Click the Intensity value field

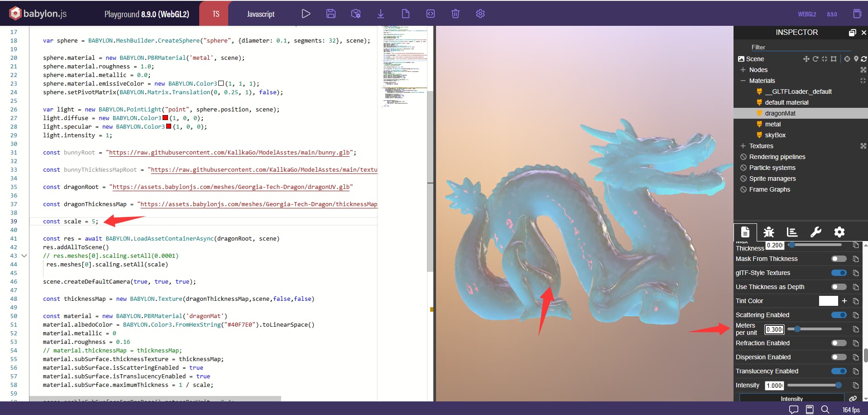click(x=774, y=386)
